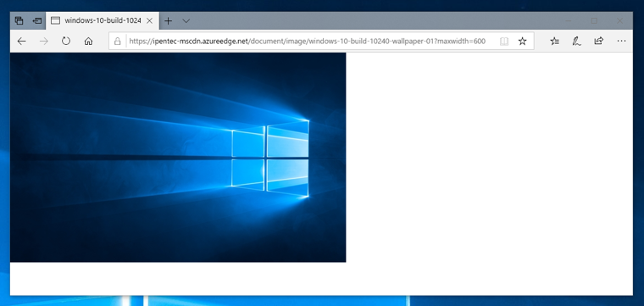Maximize the Edge window
The height and width of the screenshot is (306, 644).
tap(594, 20)
